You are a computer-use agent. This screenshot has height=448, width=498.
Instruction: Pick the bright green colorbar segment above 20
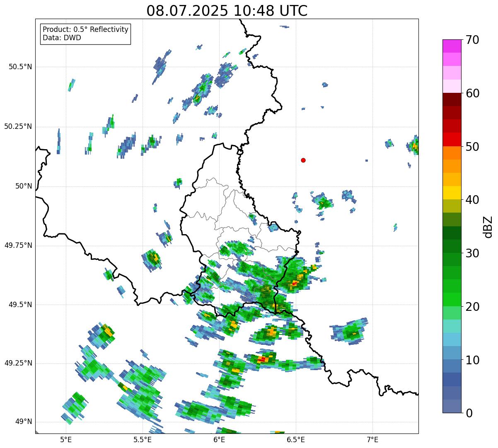[x=452, y=299]
